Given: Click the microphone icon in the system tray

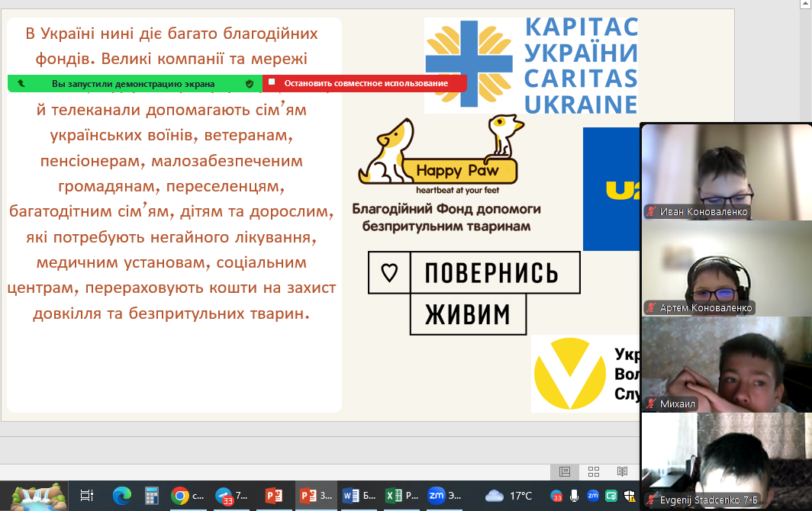Looking at the screenshot, I should point(575,496).
